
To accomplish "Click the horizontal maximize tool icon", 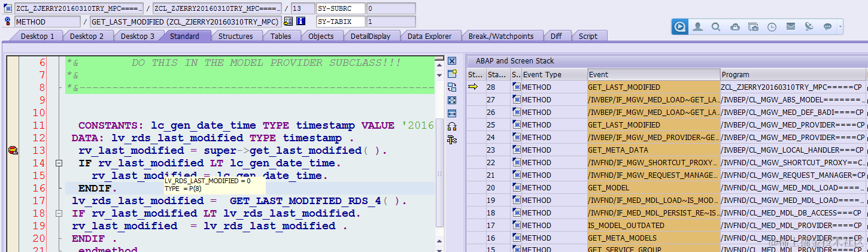I will [x=452, y=114].
